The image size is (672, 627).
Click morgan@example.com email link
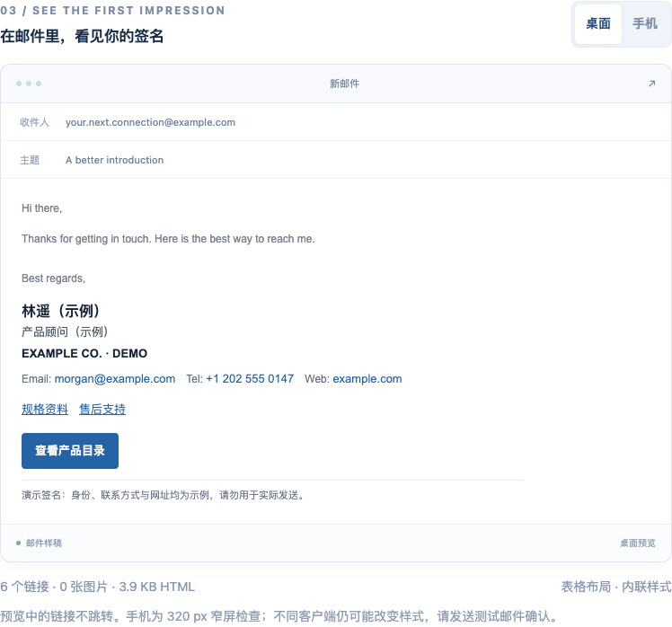[115, 379]
